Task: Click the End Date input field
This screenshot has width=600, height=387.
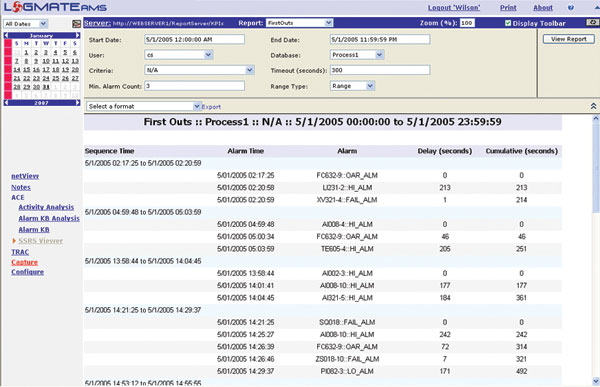Action: coord(380,39)
